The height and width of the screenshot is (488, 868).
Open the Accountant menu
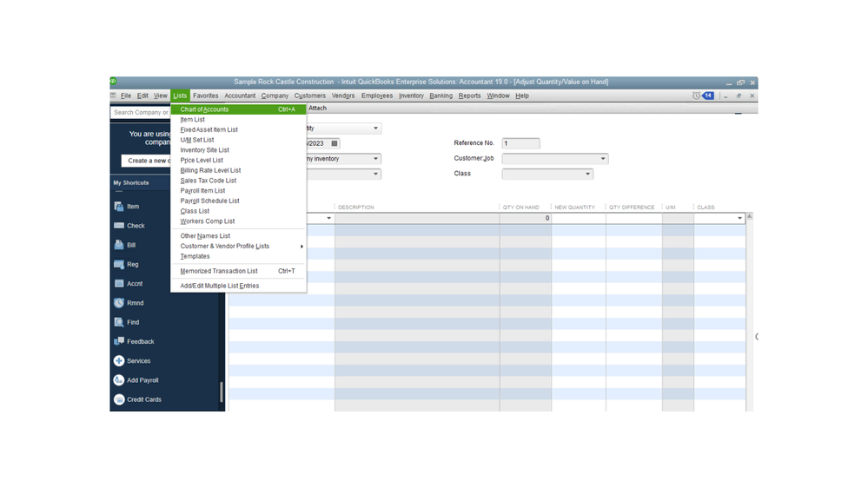[240, 96]
